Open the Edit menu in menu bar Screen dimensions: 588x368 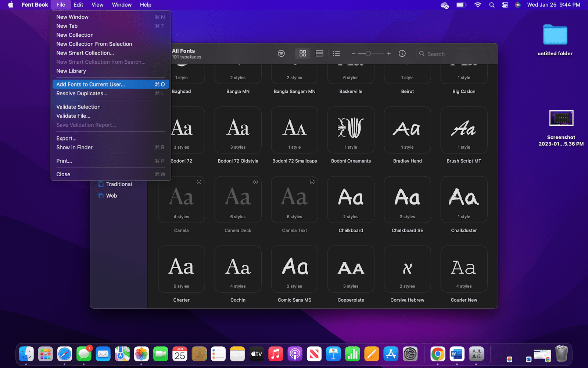pyautogui.click(x=78, y=5)
